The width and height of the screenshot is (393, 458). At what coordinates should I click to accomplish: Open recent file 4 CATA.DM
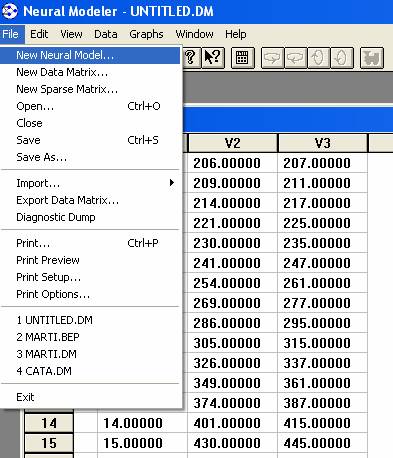tap(90, 371)
